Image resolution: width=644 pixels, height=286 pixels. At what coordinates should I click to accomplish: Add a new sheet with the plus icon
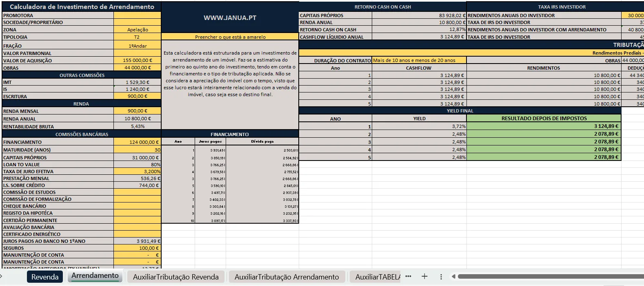pyautogui.click(x=424, y=277)
